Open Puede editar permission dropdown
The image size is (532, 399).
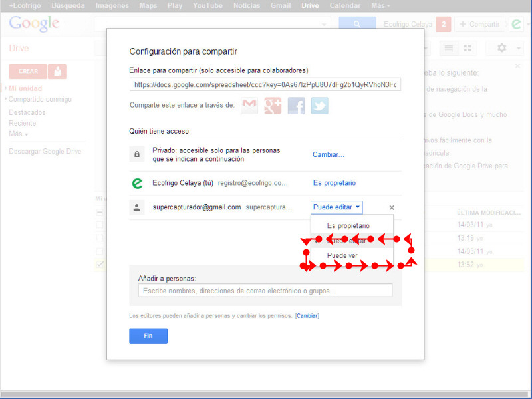coord(336,207)
